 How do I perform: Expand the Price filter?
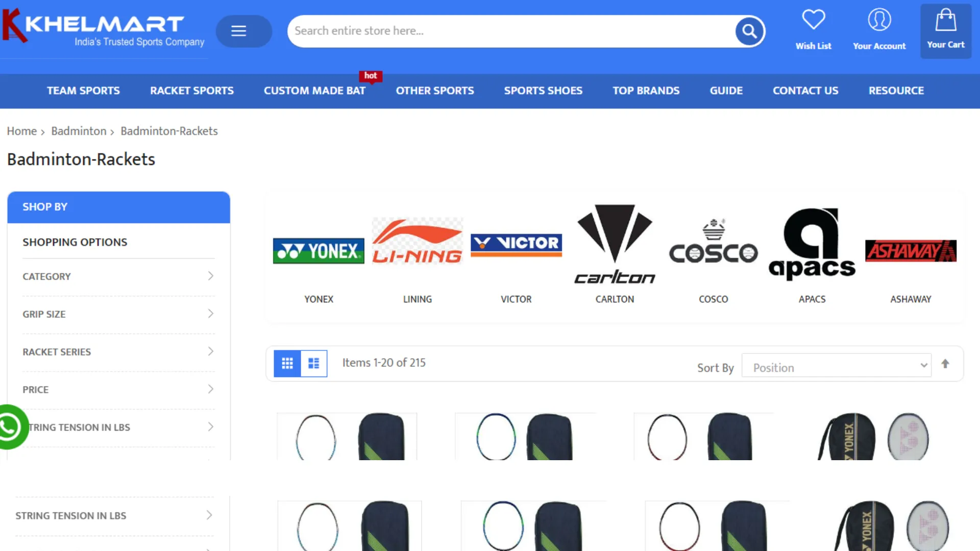coord(118,390)
